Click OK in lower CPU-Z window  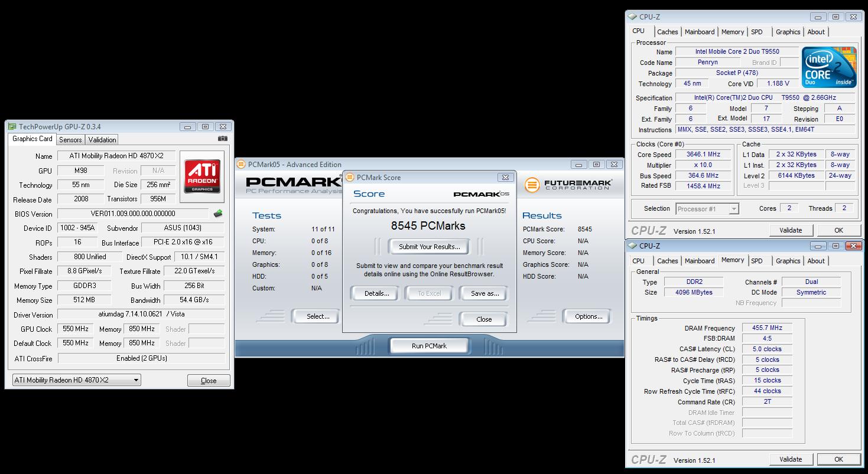(x=838, y=459)
